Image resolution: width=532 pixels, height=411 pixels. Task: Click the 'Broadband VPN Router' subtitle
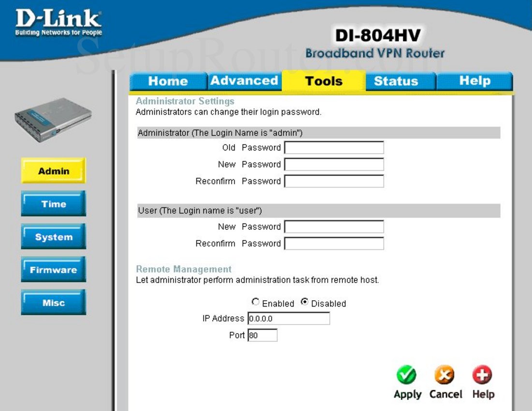point(375,53)
